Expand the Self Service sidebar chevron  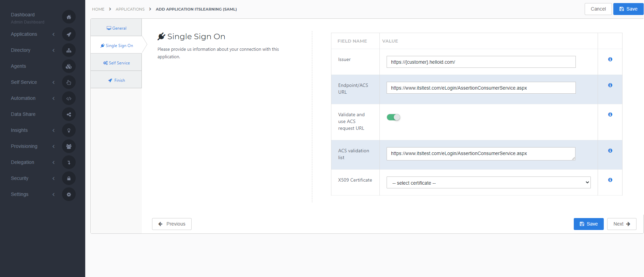tap(54, 82)
